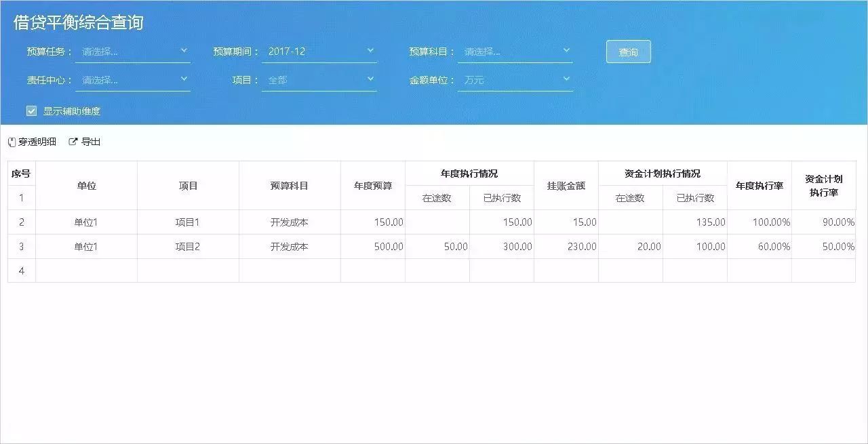The width and height of the screenshot is (868, 444).
Task: Select the 项目2 cell in the table
Action: click(x=188, y=247)
